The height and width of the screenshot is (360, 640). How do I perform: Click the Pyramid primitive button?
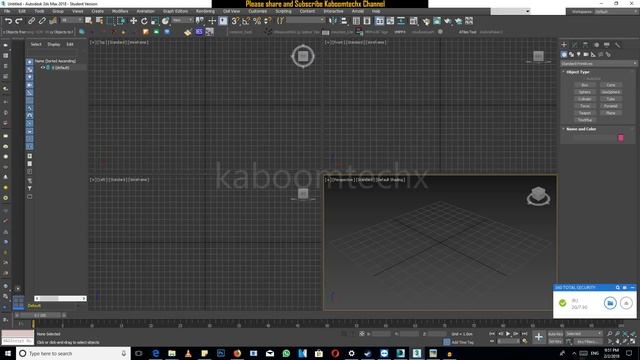pyautogui.click(x=611, y=106)
